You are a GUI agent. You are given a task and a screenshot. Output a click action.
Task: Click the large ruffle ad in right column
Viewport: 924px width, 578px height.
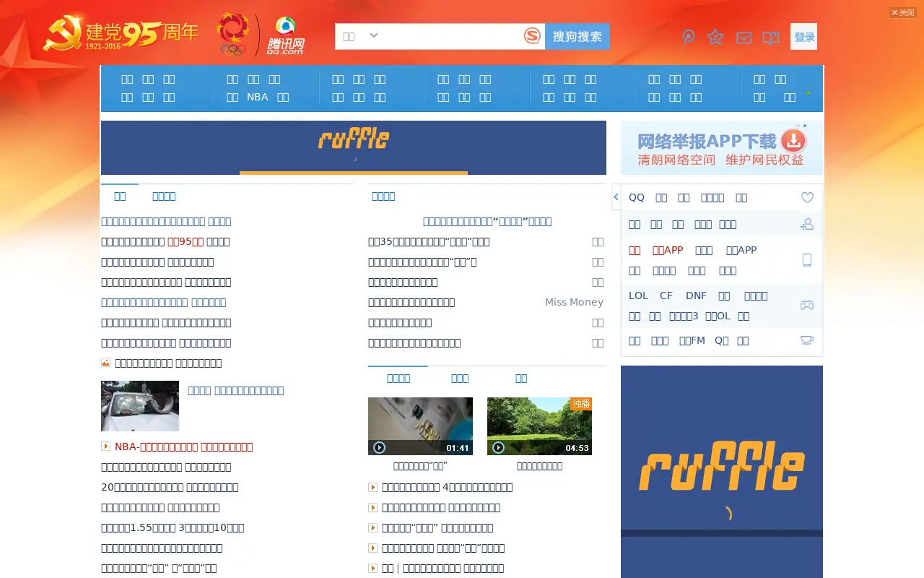coord(722,472)
